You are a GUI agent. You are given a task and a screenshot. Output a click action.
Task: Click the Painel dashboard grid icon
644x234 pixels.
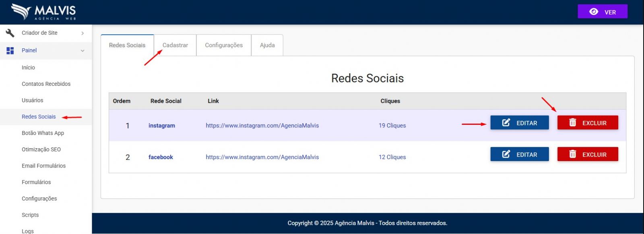pos(10,50)
